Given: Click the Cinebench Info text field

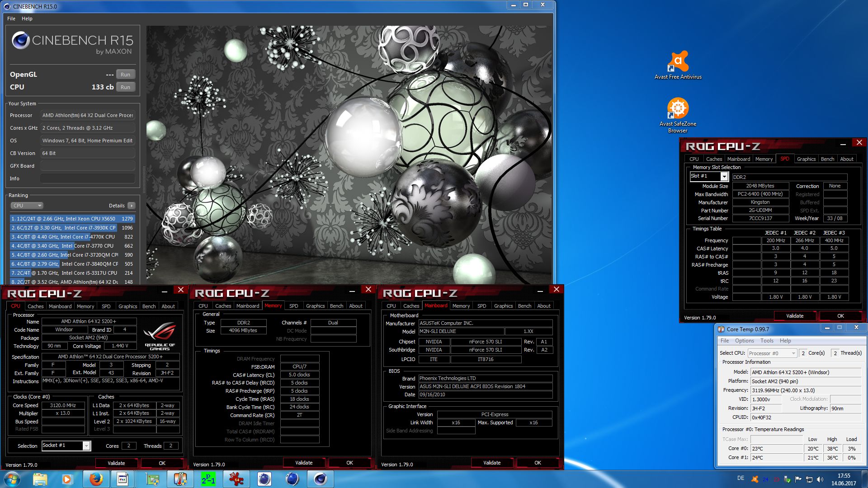Looking at the screenshot, I should (x=88, y=178).
